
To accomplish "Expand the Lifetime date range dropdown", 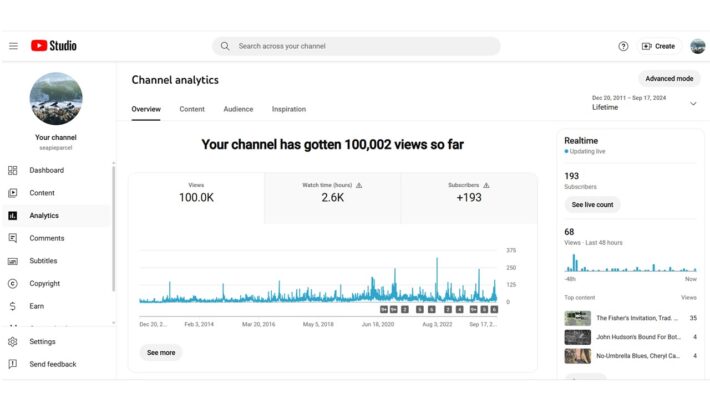I will [x=644, y=103].
